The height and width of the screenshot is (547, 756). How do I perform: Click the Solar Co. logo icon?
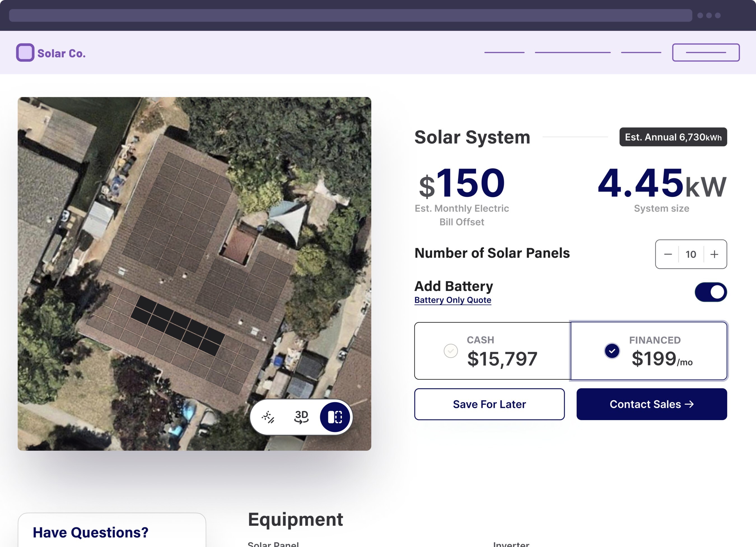[x=26, y=53]
